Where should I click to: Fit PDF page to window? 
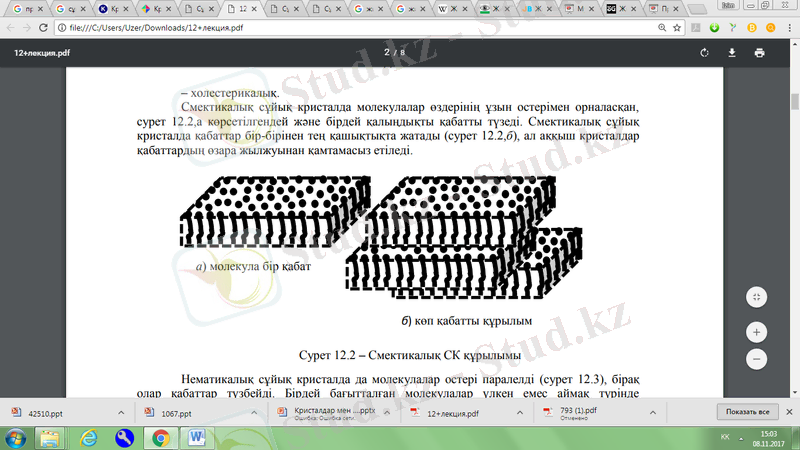[756, 297]
